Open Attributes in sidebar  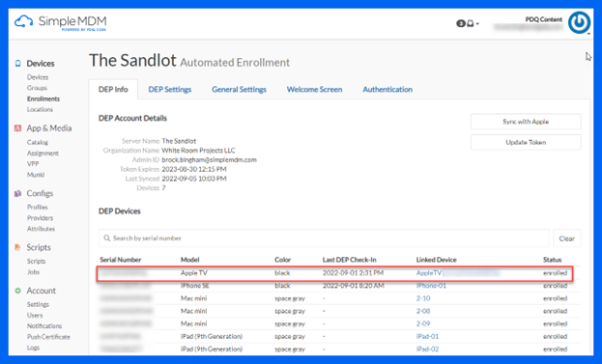[x=42, y=229]
